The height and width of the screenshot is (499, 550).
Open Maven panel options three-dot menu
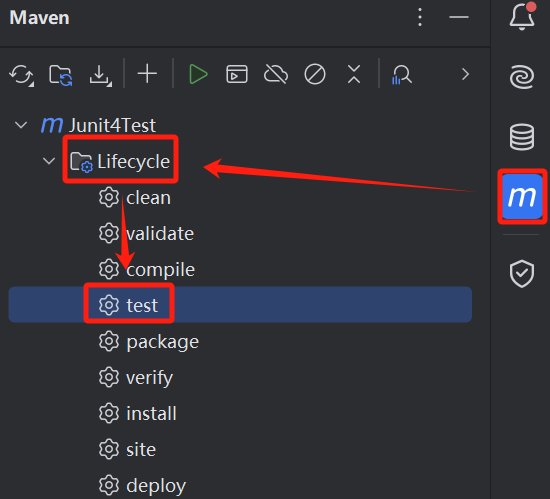(x=420, y=17)
